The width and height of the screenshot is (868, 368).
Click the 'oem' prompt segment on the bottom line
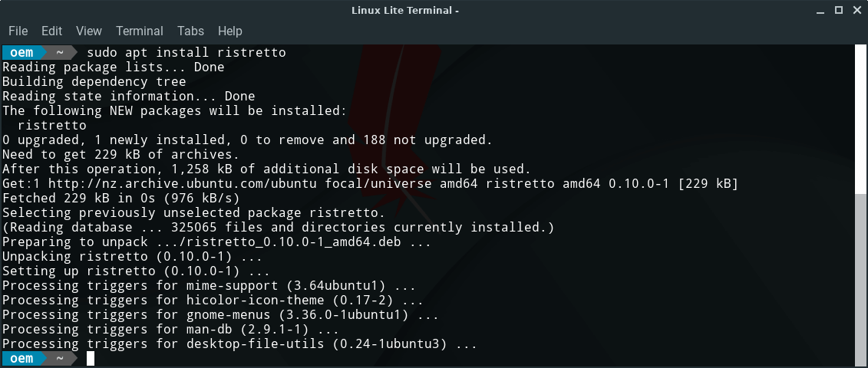coord(21,358)
